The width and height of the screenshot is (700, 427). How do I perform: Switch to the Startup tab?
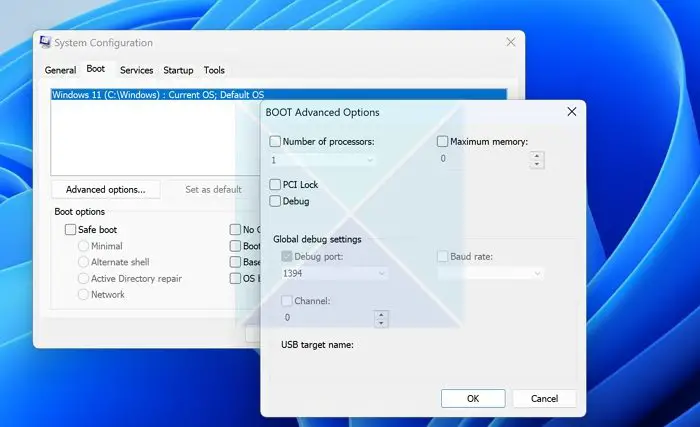178,70
